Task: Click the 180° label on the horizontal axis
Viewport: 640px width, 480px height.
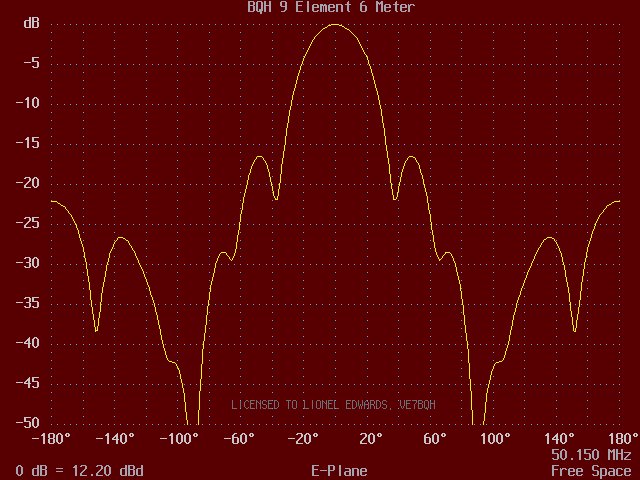Action: click(x=622, y=439)
